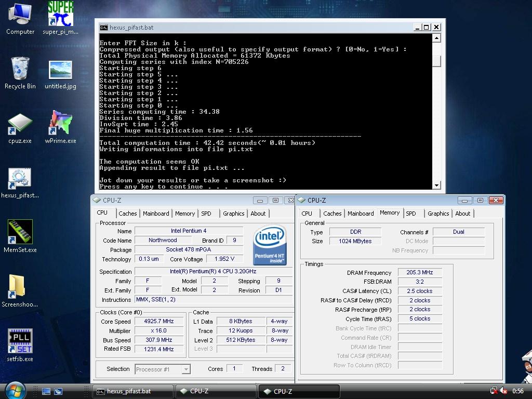Minimize the left CPU-Z window

coord(260,200)
